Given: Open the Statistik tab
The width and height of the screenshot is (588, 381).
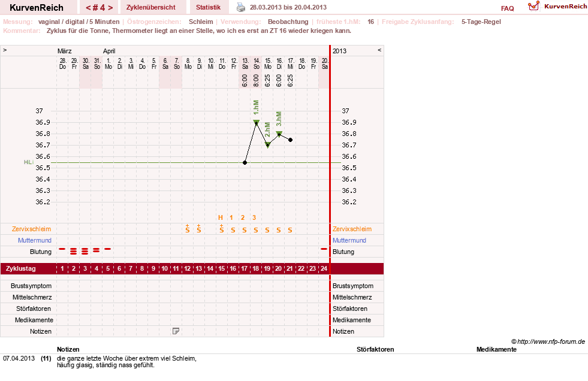Looking at the screenshot, I should click(x=208, y=7).
